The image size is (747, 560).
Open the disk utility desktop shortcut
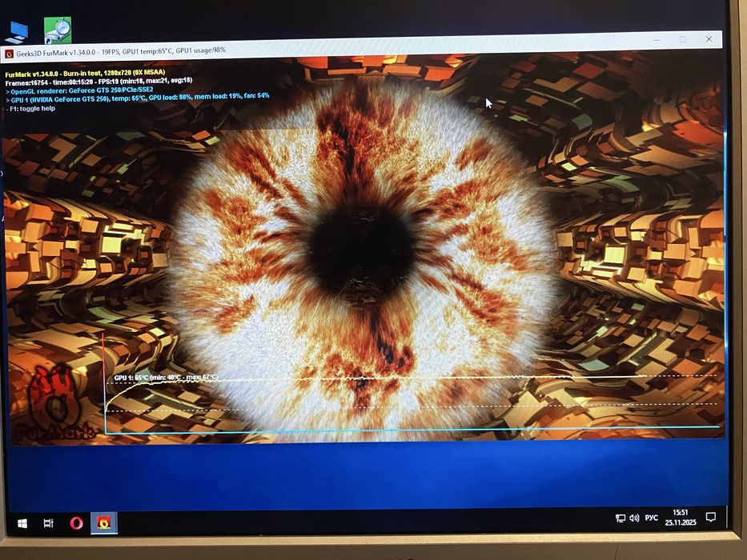pos(58,30)
